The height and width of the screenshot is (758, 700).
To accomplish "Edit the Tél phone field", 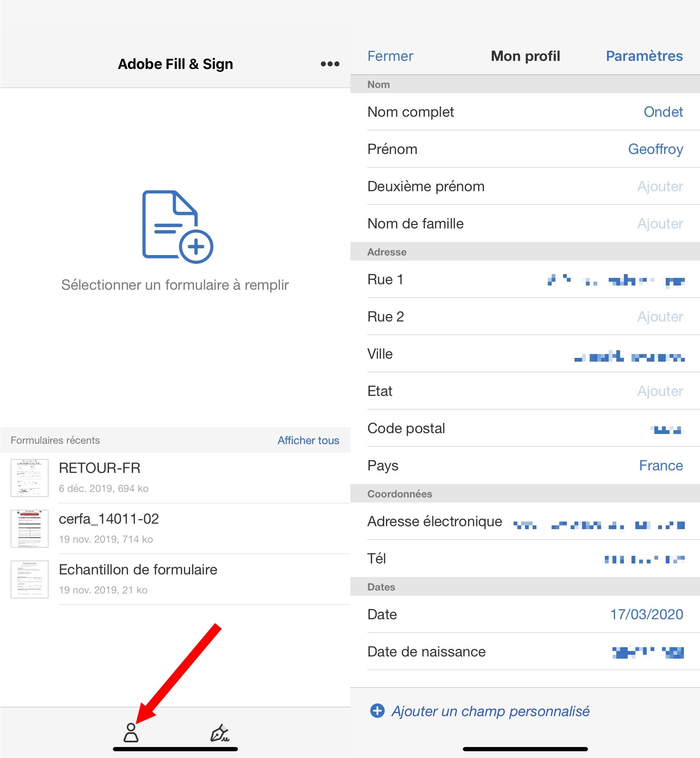I will (525, 558).
